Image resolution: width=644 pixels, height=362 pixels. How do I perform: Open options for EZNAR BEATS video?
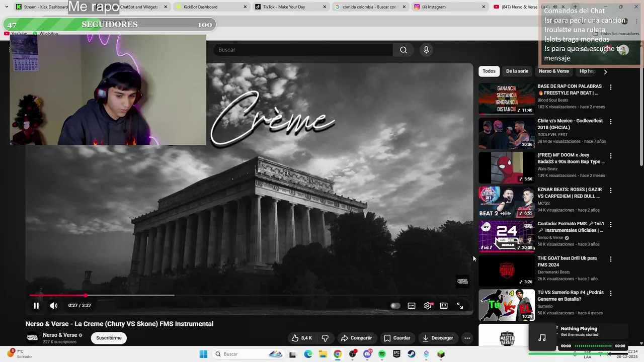coord(611,191)
